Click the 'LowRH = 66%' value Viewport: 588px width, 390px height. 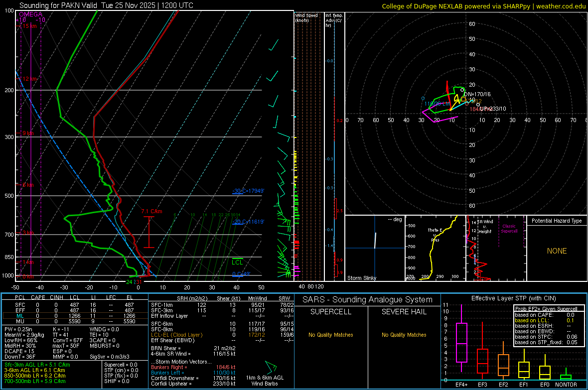tap(20, 340)
